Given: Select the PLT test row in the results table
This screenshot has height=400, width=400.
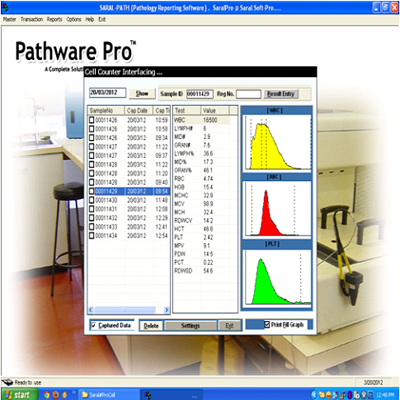Looking at the screenshot, I should point(201,237).
